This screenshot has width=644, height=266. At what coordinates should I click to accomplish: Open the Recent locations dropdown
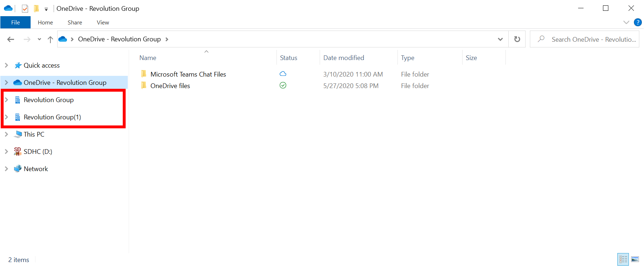pyautogui.click(x=39, y=39)
